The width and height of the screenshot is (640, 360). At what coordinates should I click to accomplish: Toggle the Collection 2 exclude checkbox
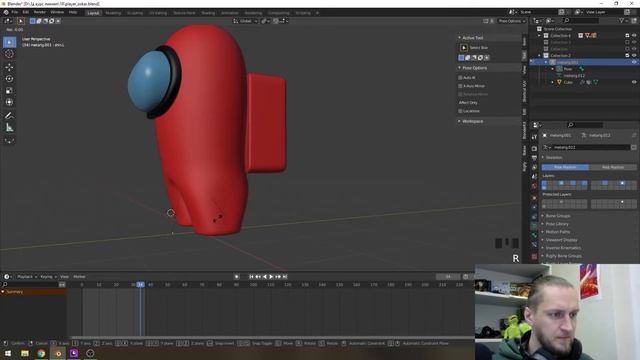point(627,56)
